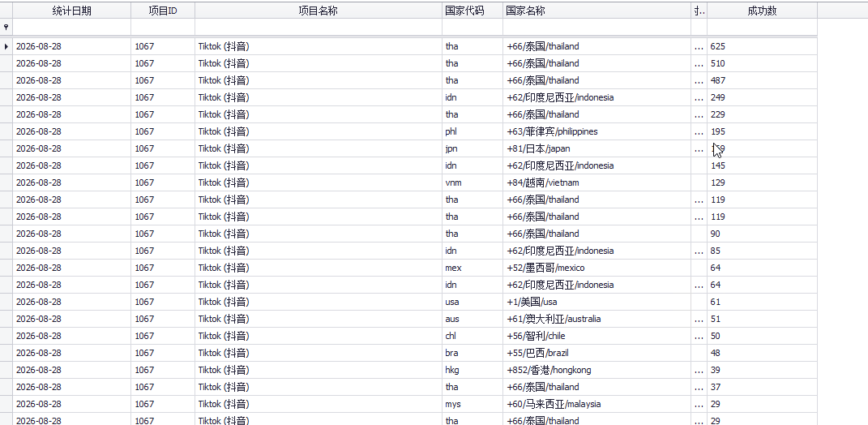Click the truncated narrow column header before 成功数
This screenshot has width=868, height=425.
coord(699,11)
